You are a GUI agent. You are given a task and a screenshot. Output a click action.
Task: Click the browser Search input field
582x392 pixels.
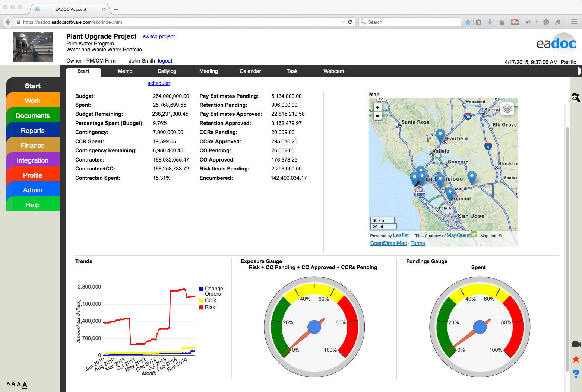click(x=410, y=22)
